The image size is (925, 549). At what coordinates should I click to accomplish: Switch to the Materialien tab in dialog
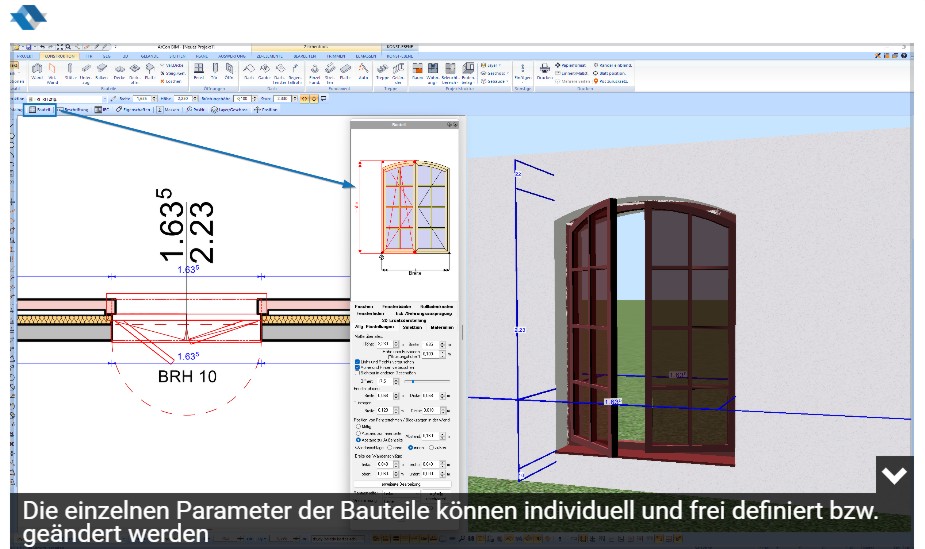[x=443, y=327]
